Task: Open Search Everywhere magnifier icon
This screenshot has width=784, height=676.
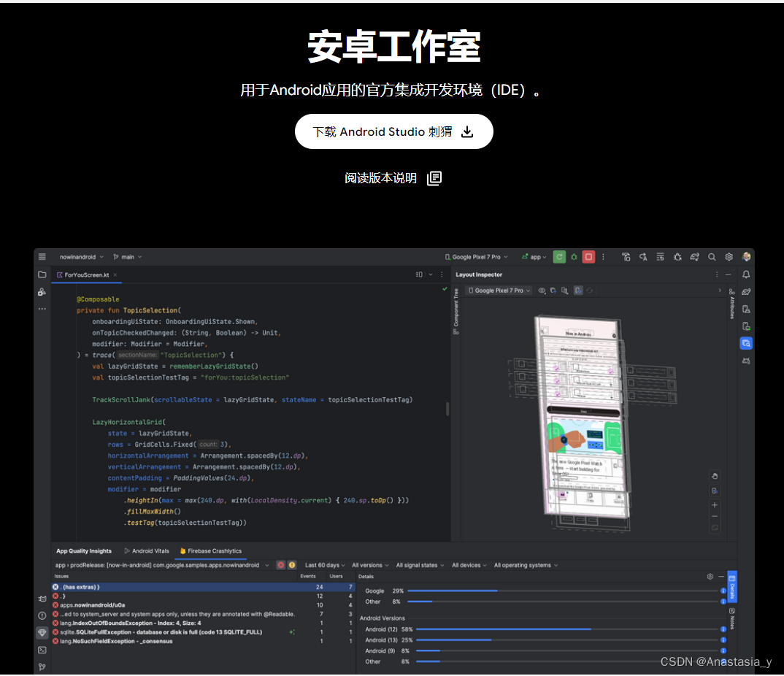Action: click(712, 256)
